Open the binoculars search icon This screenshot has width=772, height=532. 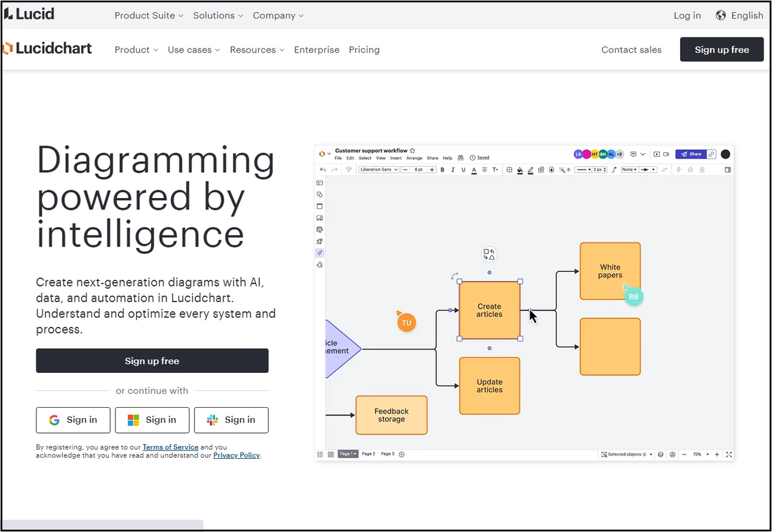(461, 158)
